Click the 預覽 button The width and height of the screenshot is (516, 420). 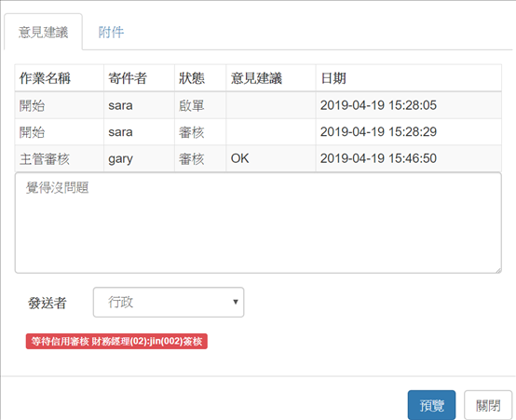click(x=431, y=405)
